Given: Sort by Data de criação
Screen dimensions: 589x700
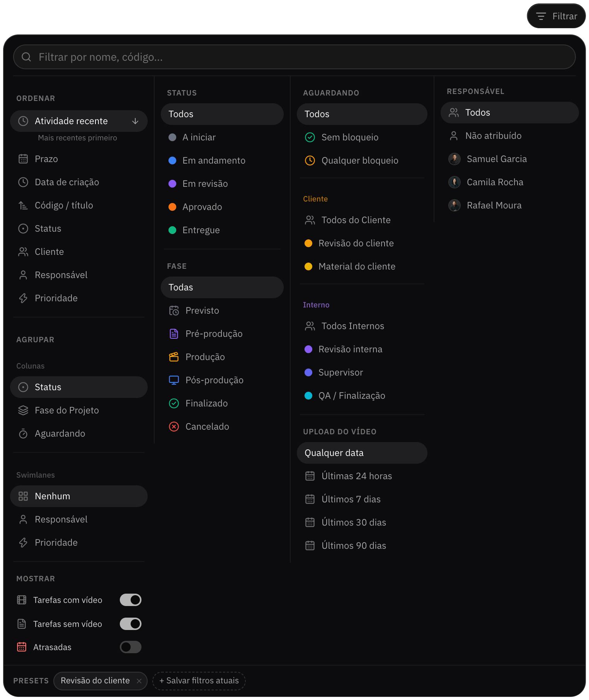Looking at the screenshot, I should 79,182.
